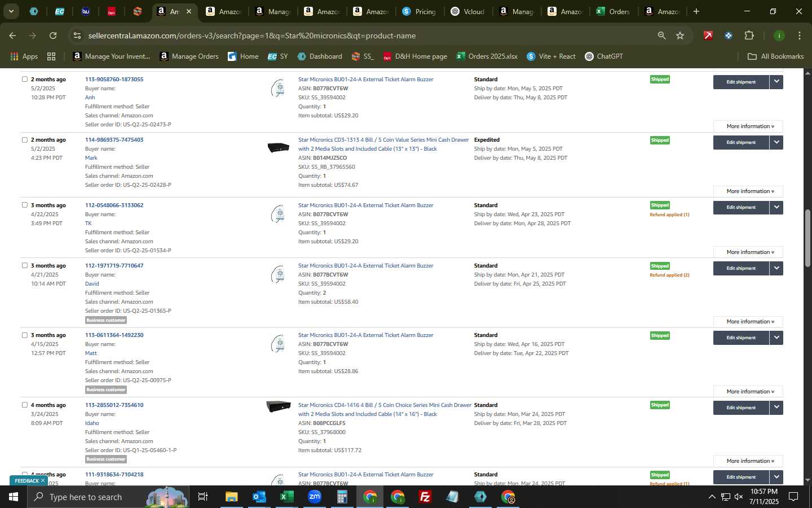Viewport: 812px width, 508px height.
Task: Select checkbox for order 112-0548066-3133062
Action: click(x=24, y=205)
